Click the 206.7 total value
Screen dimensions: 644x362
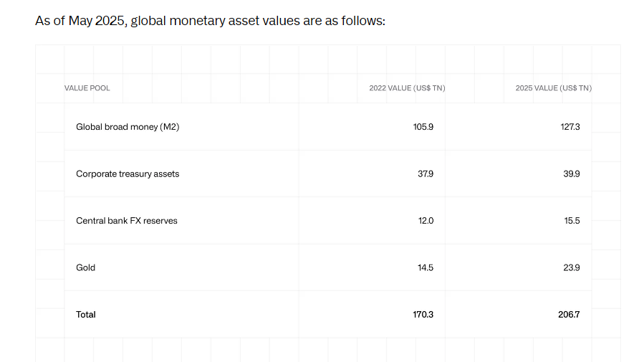[x=569, y=314]
